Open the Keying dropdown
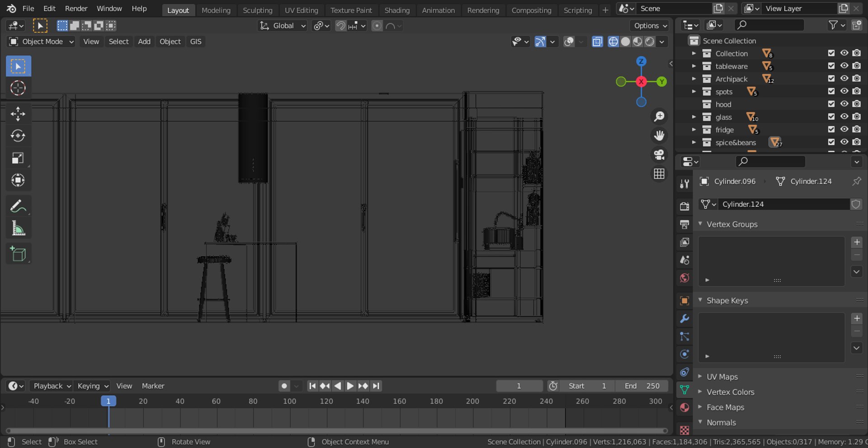 pos(92,386)
